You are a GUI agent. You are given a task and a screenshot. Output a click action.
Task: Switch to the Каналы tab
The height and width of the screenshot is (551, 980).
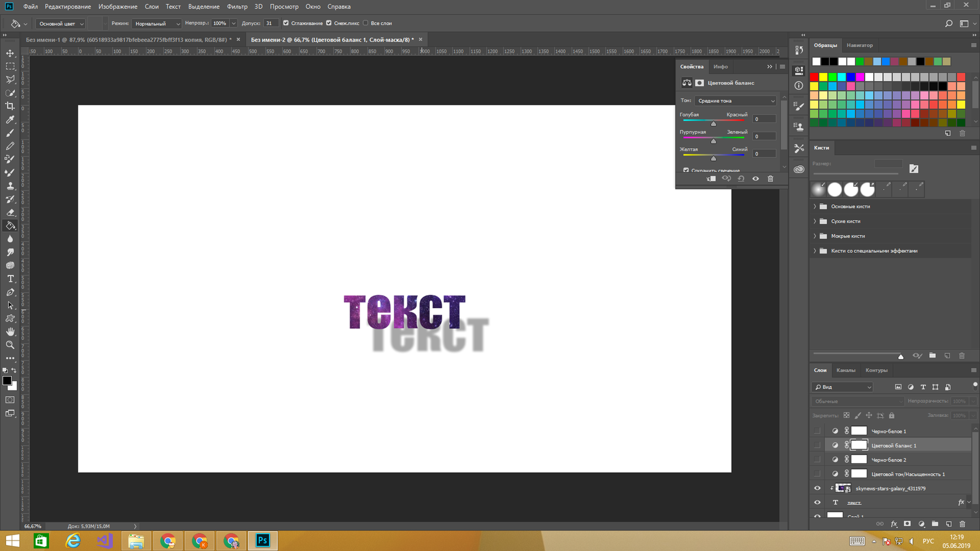(x=846, y=370)
